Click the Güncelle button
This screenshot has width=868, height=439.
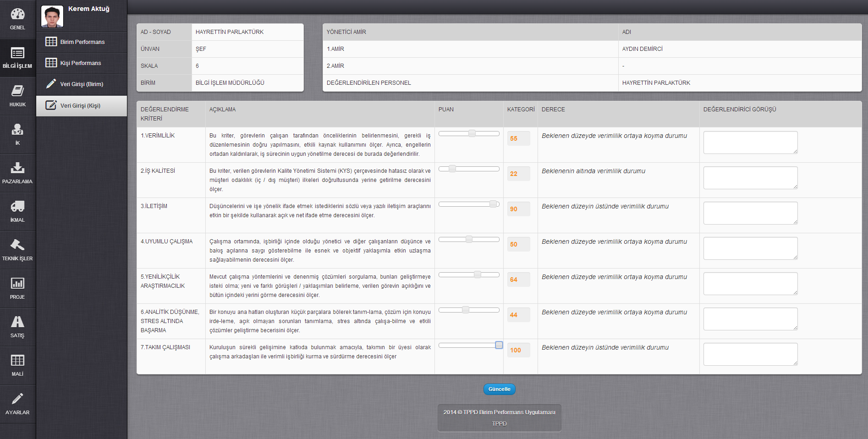499,389
